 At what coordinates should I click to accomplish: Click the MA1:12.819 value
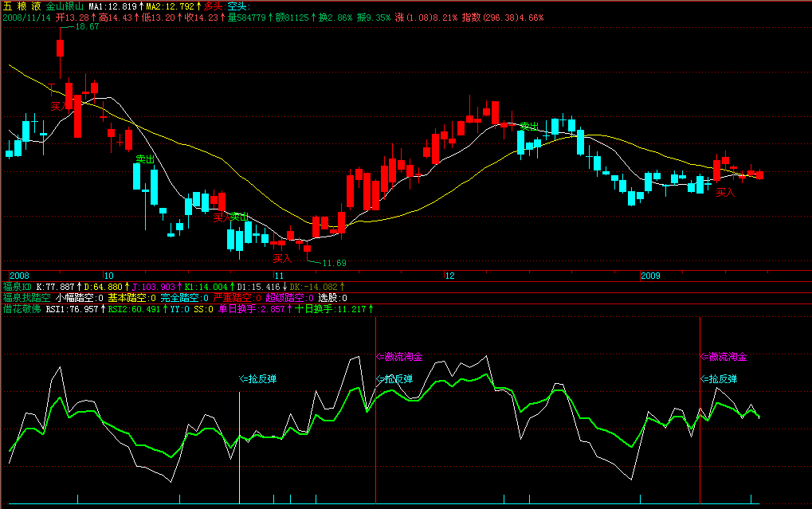[113, 6]
